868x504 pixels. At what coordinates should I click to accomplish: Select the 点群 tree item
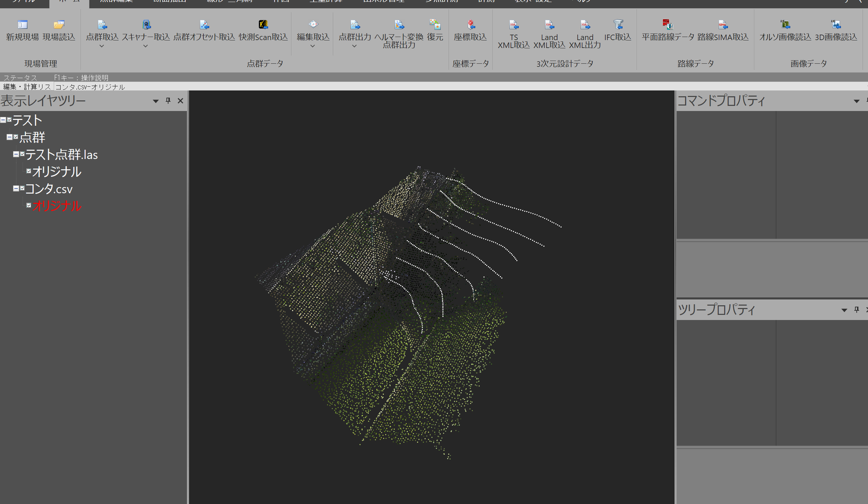[32, 138]
